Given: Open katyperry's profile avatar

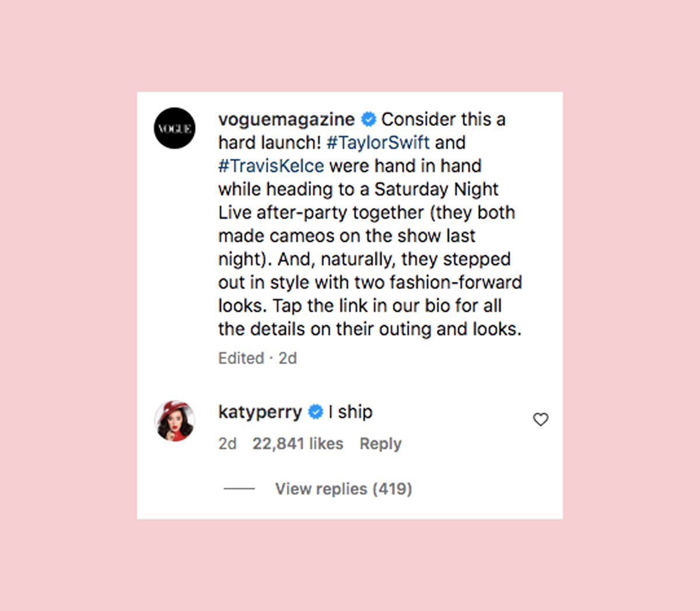Looking at the screenshot, I should pos(174,421).
